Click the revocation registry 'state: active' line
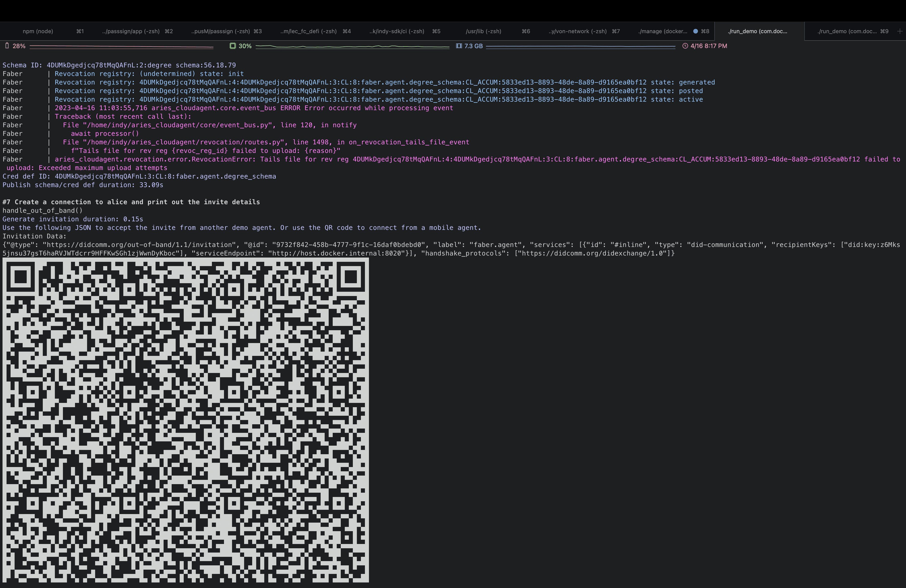 pyautogui.click(x=379, y=99)
